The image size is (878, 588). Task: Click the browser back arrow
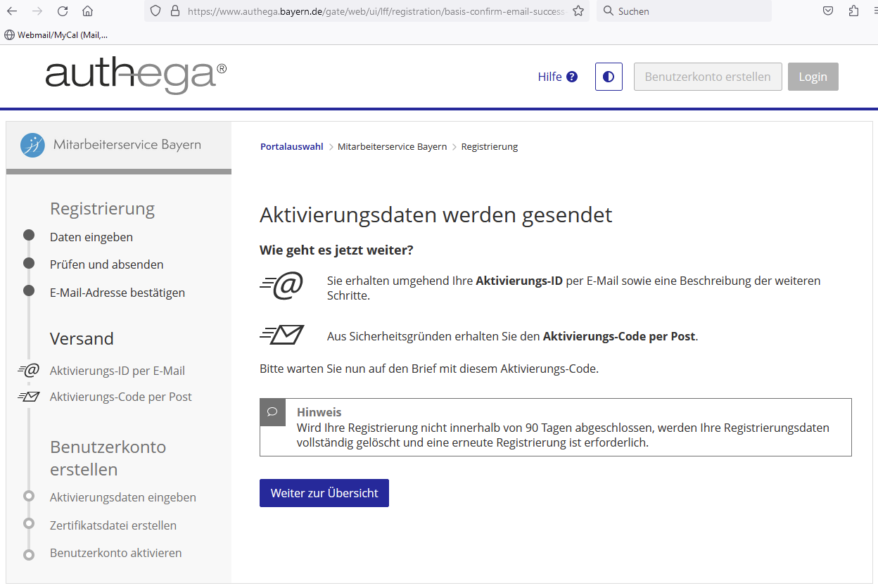pyautogui.click(x=12, y=11)
